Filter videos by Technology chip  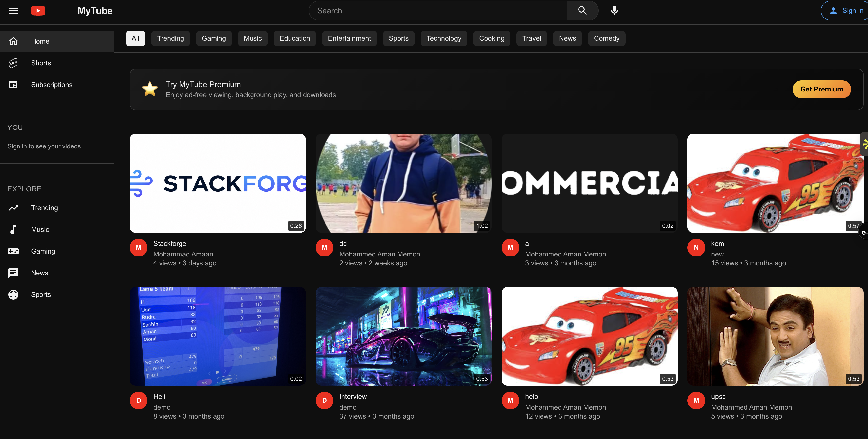pos(444,38)
